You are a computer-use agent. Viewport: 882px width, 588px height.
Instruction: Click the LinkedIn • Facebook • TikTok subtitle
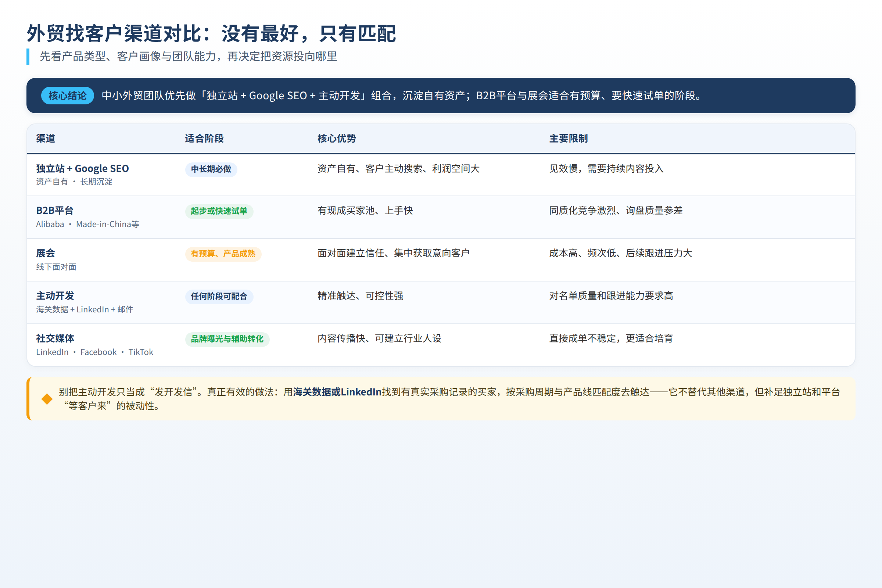tap(94, 352)
